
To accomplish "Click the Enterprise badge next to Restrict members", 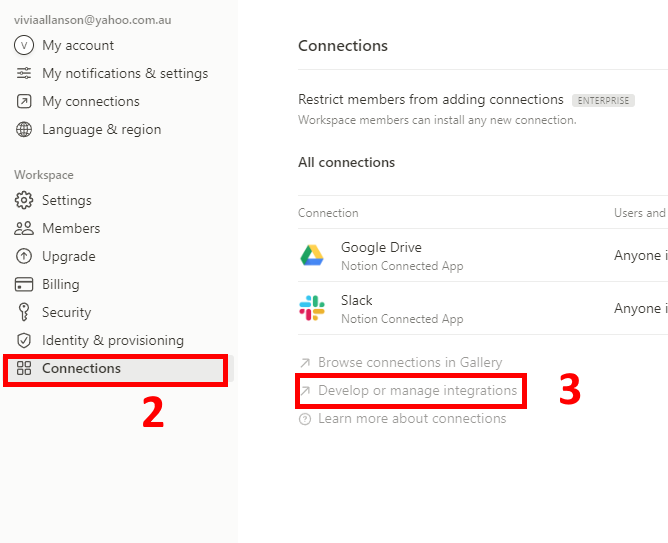I will click(x=603, y=100).
